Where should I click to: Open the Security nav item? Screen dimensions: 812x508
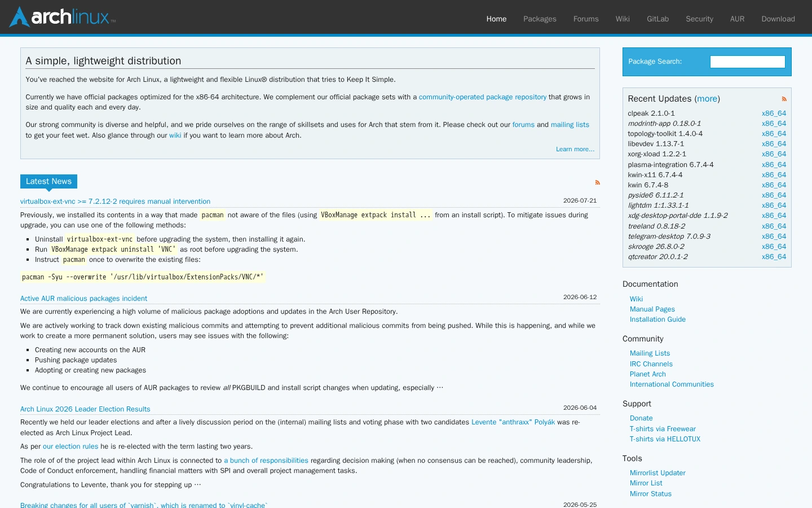(x=699, y=19)
